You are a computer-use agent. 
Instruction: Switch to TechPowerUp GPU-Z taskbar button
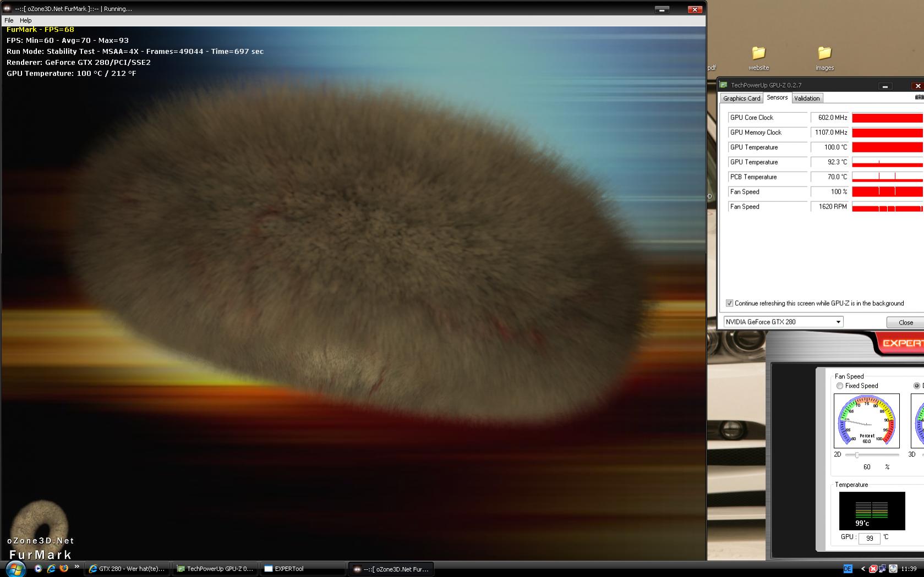coord(215,569)
